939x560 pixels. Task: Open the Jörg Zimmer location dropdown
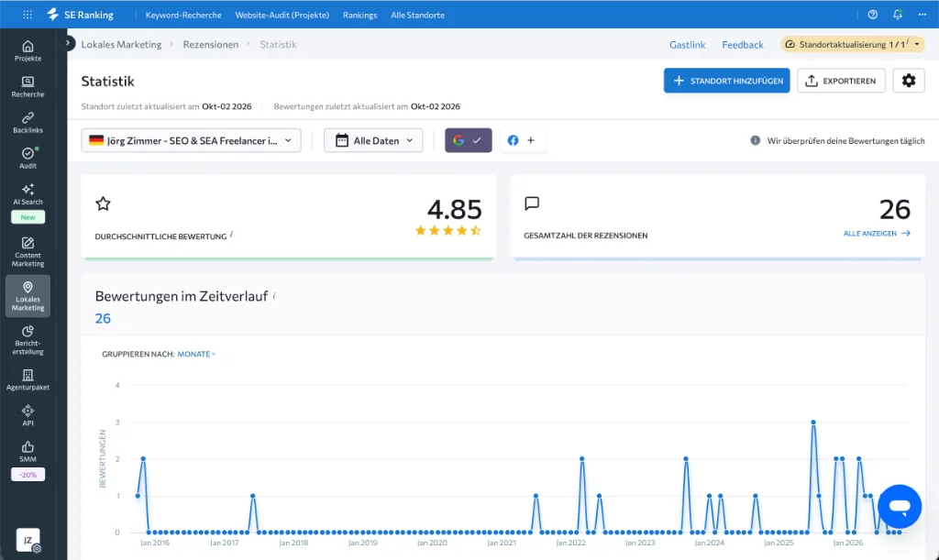click(x=191, y=140)
